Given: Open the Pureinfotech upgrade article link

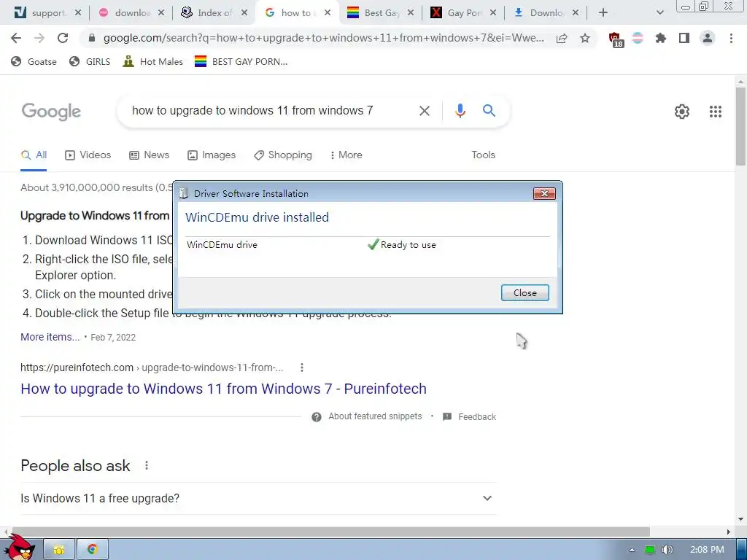Looking at the screenshot, I should [223, 389].
